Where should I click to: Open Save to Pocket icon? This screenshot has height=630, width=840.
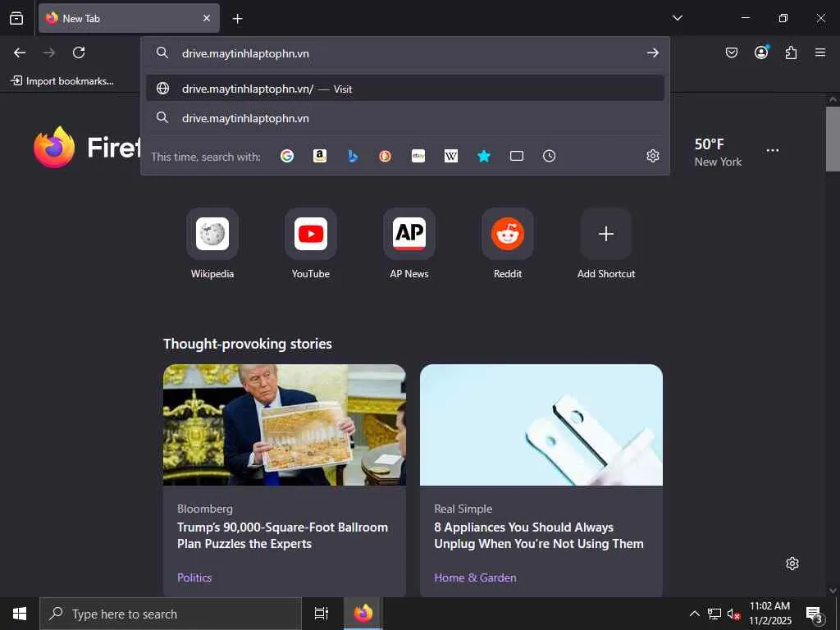tap(731, 52)
